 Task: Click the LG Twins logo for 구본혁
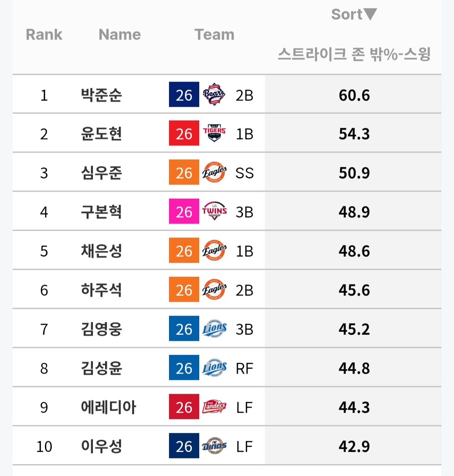[214, 212]
